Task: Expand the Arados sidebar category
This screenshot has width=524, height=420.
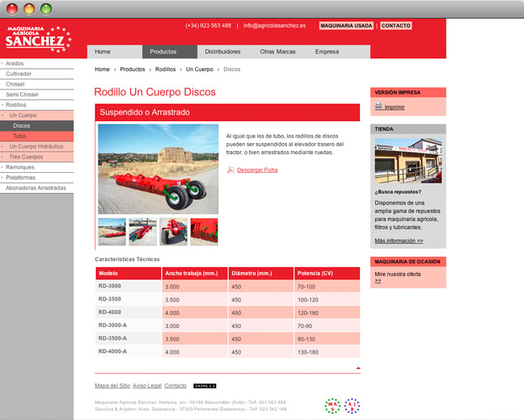Action: pyautogui.click(x=2, y=64)
